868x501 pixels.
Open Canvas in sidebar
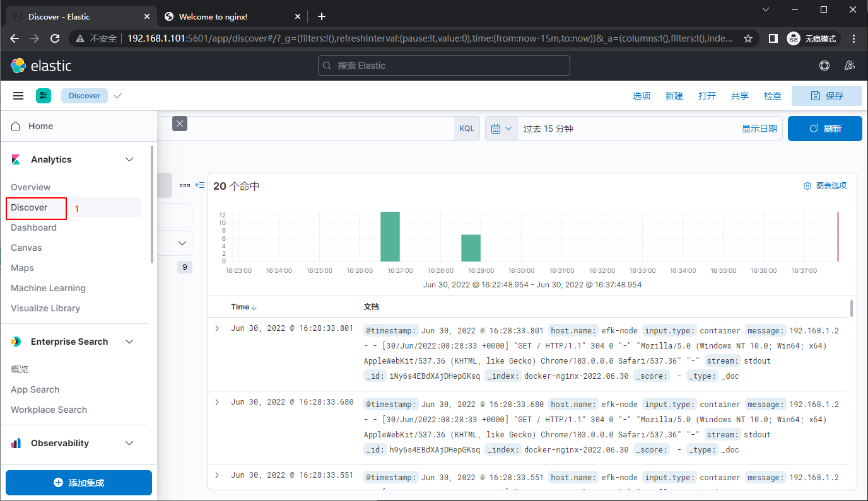pos(26,248)
